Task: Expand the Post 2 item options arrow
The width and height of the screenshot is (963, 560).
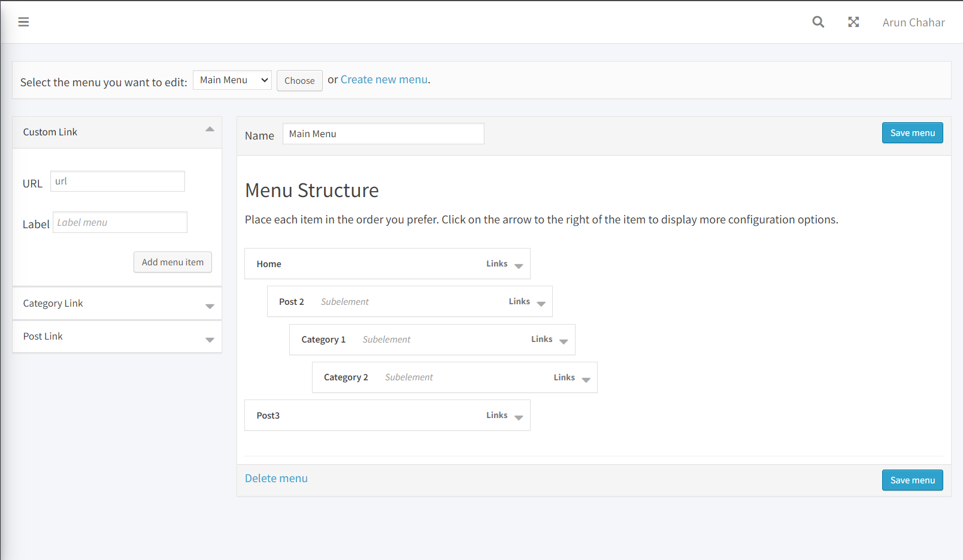Action: pyautogui.click(x=541, y=304)
